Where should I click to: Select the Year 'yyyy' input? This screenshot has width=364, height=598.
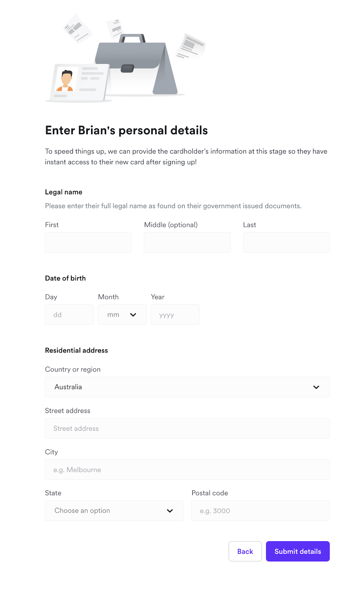pos(175,315)
